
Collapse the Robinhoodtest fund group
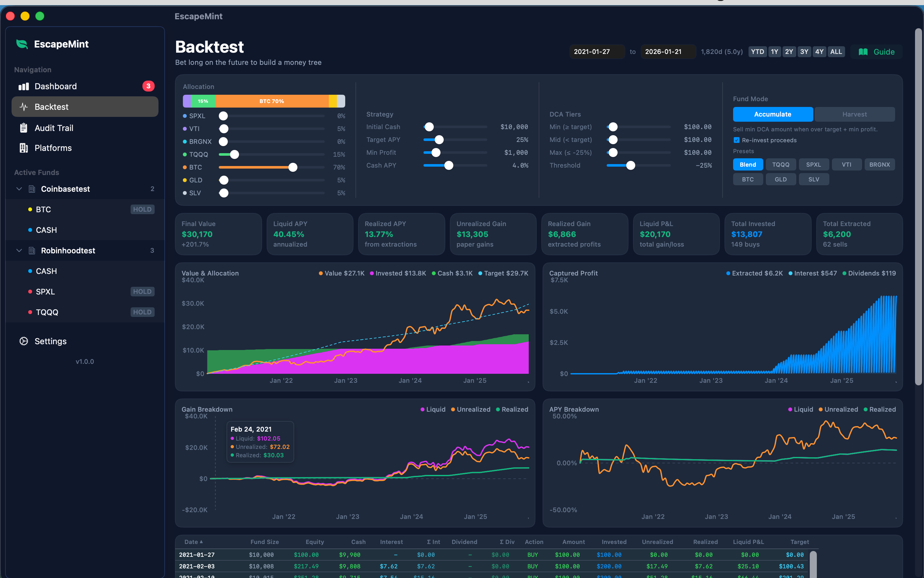[x=19, y=250]
